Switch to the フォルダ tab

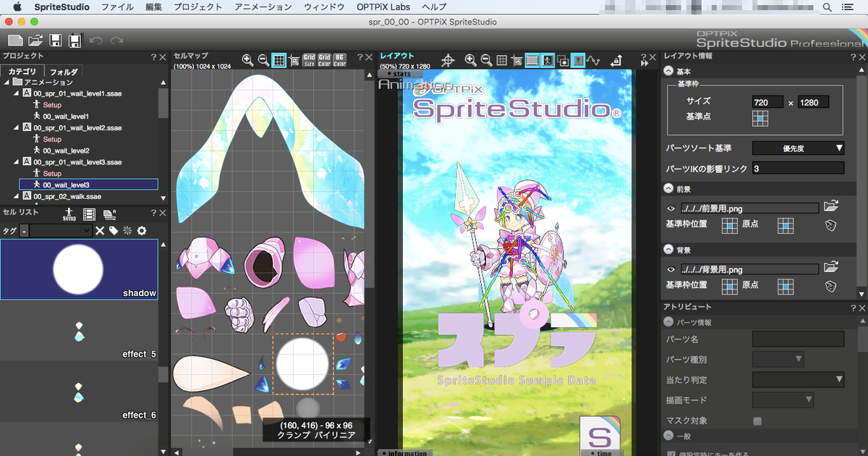64,72
